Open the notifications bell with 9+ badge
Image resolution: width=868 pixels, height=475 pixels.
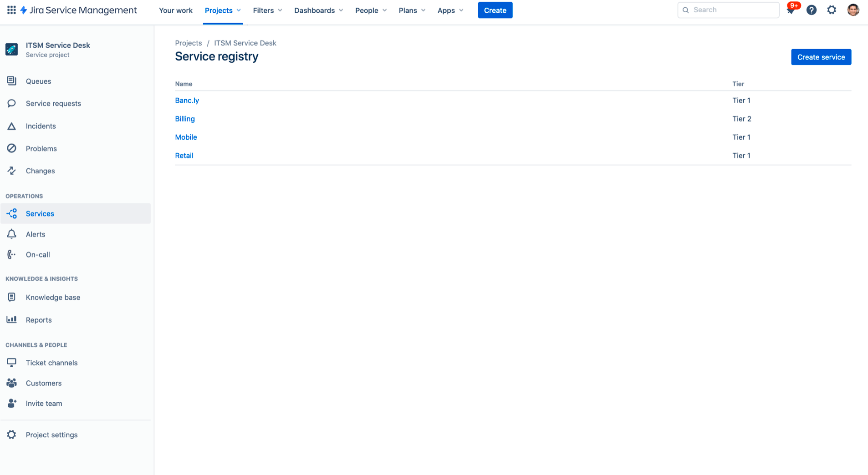[792, 10]
